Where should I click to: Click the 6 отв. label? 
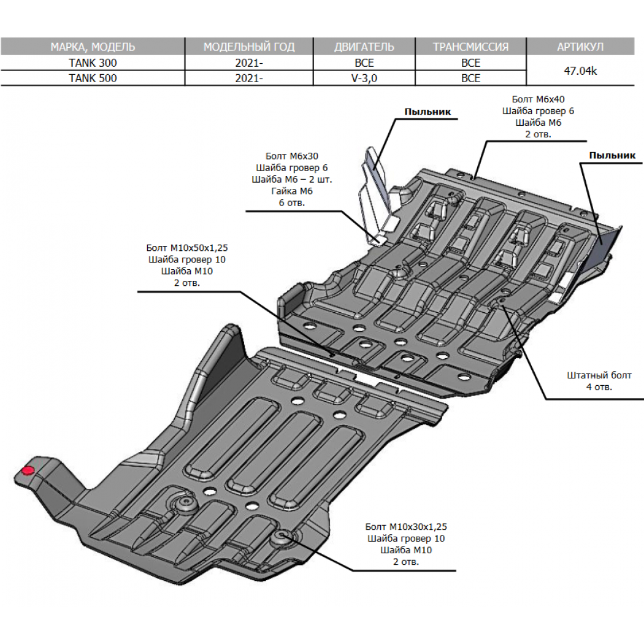(x=291, y=203)
